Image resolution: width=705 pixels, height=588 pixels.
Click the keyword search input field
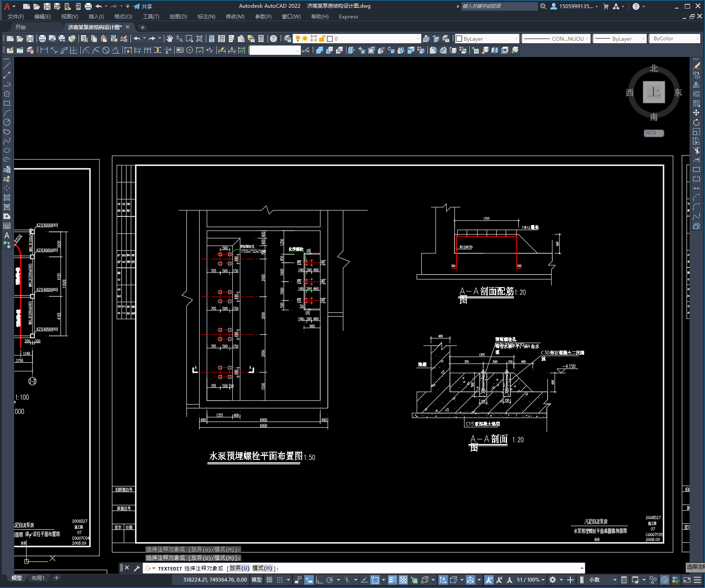(x=499, y=6)
